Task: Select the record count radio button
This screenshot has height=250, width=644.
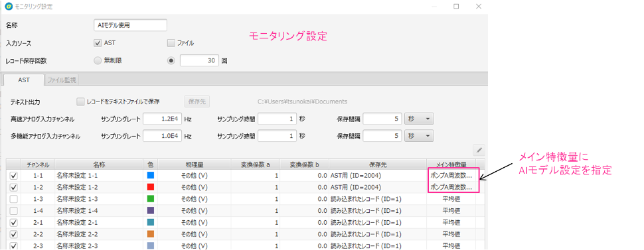Action: pos(171,60)
